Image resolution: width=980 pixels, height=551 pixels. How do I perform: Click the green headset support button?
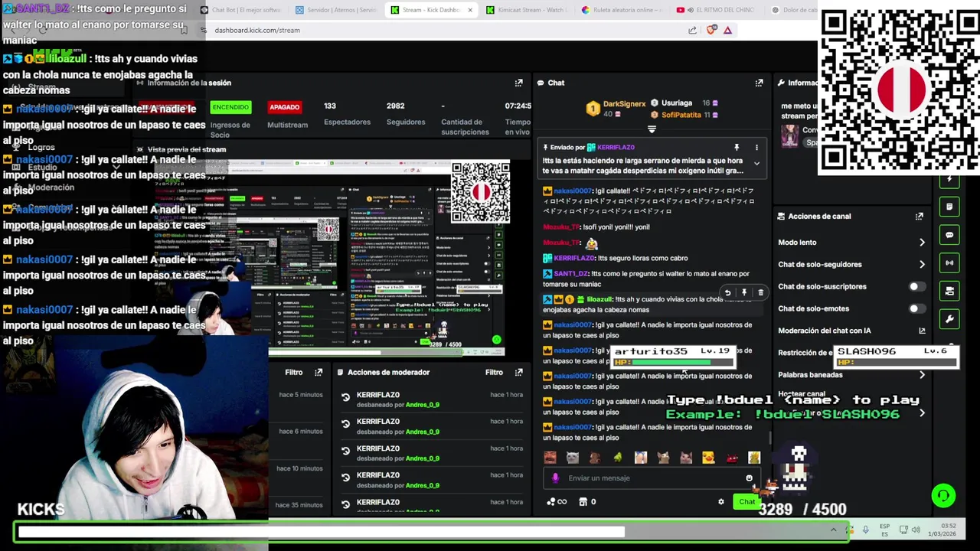coord(943,496)
